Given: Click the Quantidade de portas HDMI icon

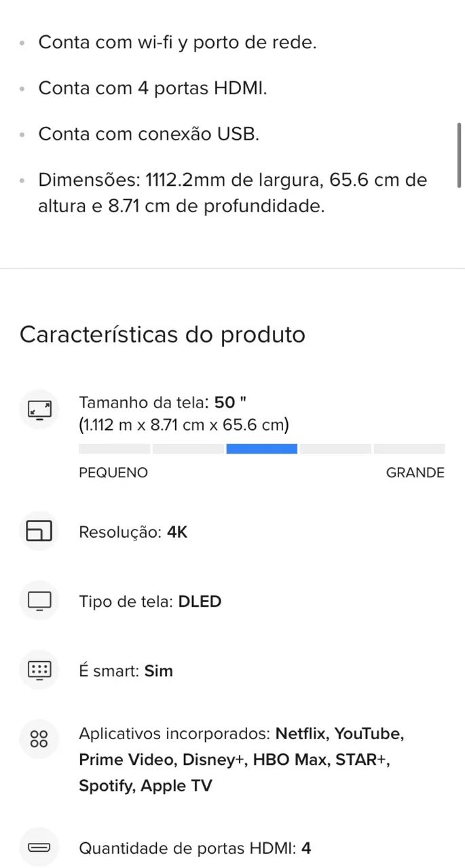Looking at the screenshot, I should (39, 848).
